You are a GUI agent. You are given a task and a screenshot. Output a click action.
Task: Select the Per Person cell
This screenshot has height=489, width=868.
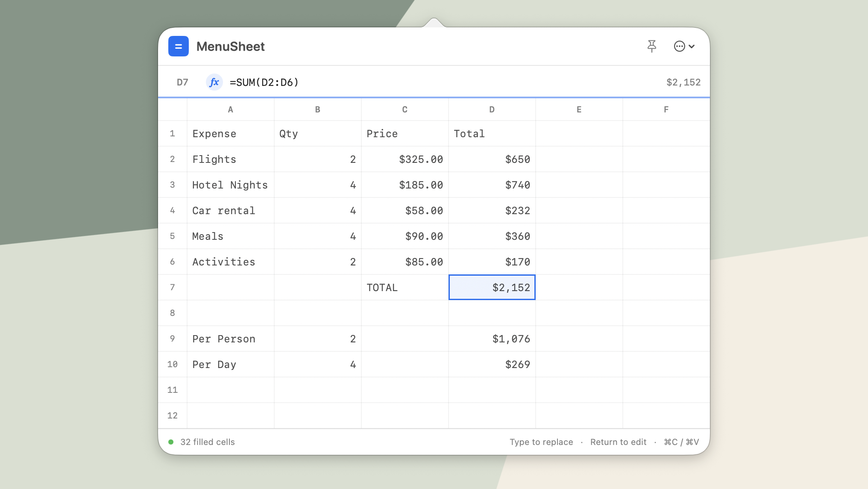231,339
